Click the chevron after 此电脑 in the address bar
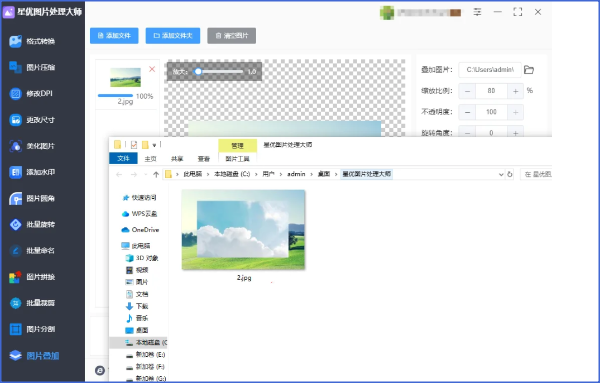Viewport: 600px width, 383px height. [208, 174]
